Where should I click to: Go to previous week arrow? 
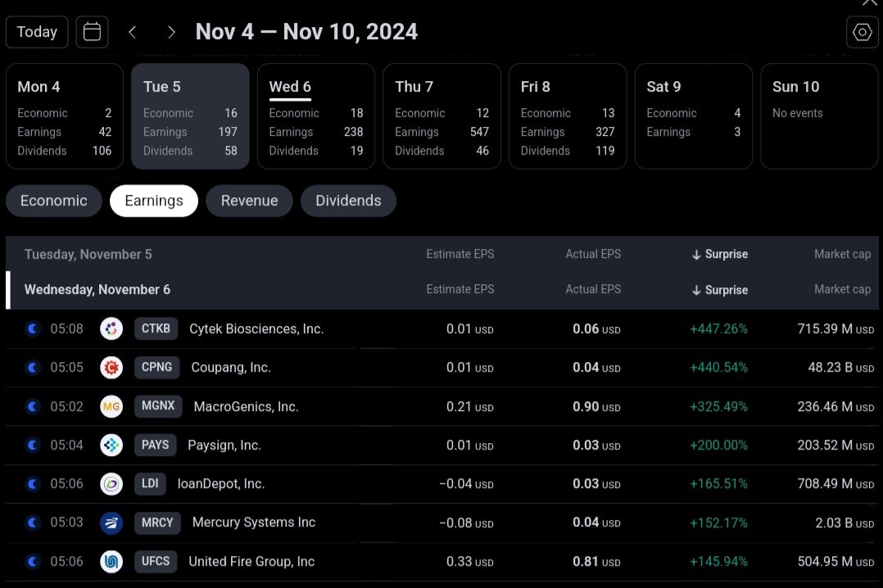coord(133,32)
